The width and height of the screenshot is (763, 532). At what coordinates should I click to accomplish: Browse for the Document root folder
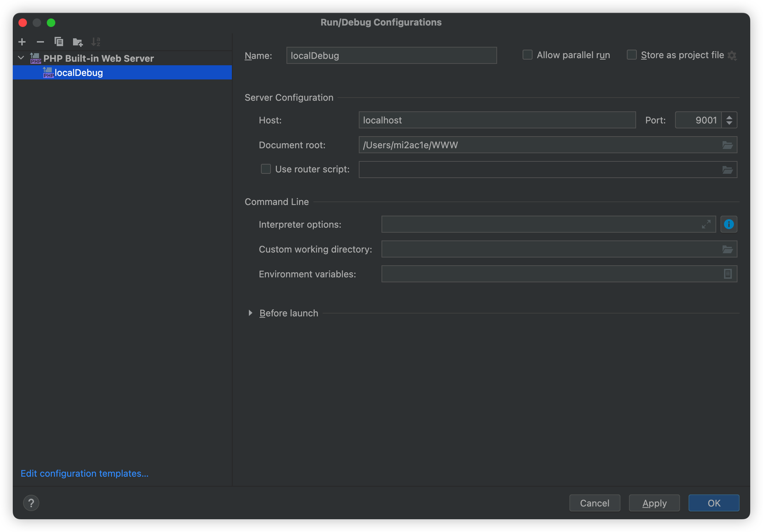(728, 145)
